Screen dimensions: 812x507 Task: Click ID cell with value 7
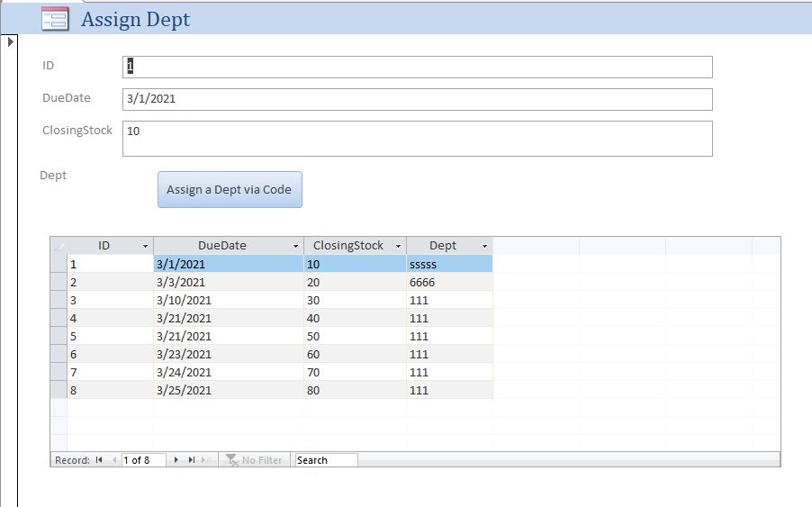[x=111, y=372]
